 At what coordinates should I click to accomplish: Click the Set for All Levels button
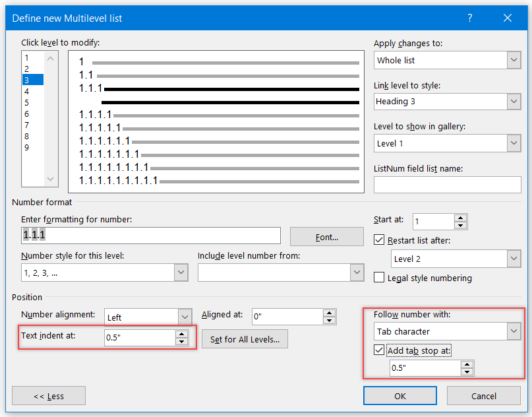coord(245,339)
